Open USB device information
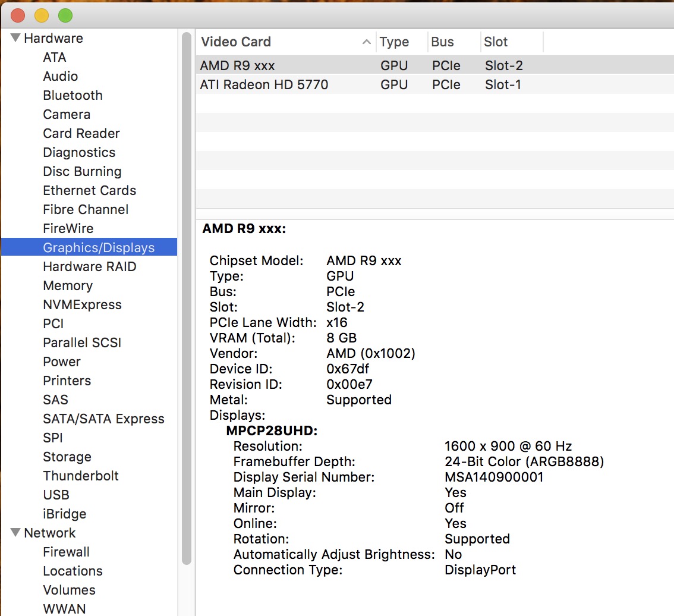674x616 pixels. coord(56,495)
